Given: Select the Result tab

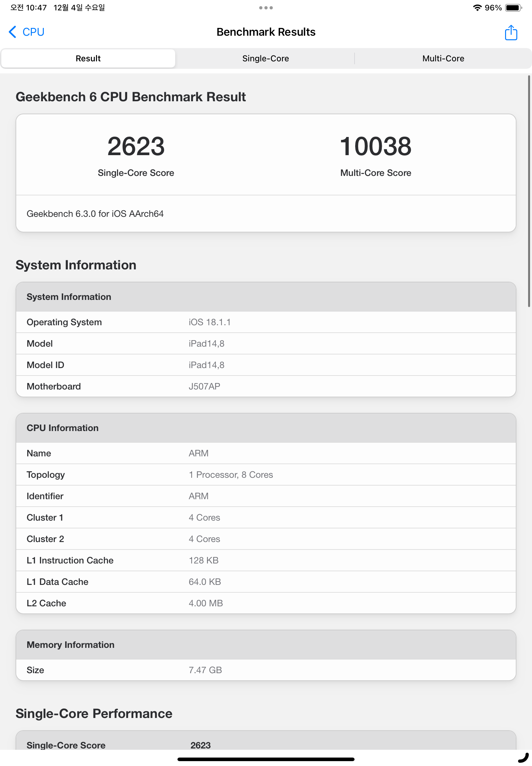Looking at the screenshot, I should coord(88,58).
